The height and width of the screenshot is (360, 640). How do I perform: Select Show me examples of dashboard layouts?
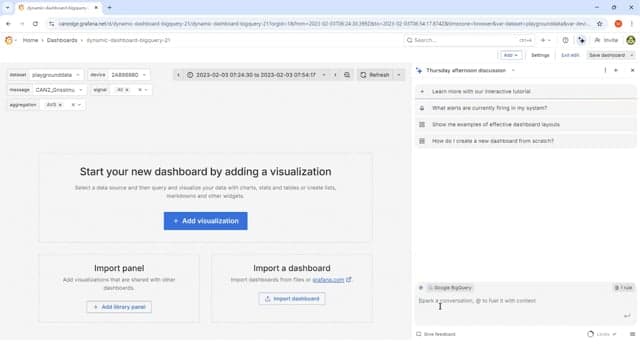[526, 124]
